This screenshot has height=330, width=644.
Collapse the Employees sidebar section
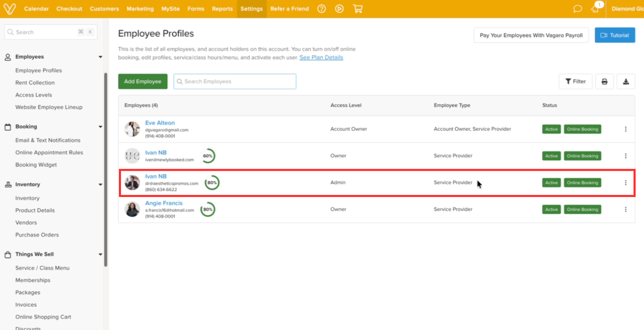tap(100, 57)
